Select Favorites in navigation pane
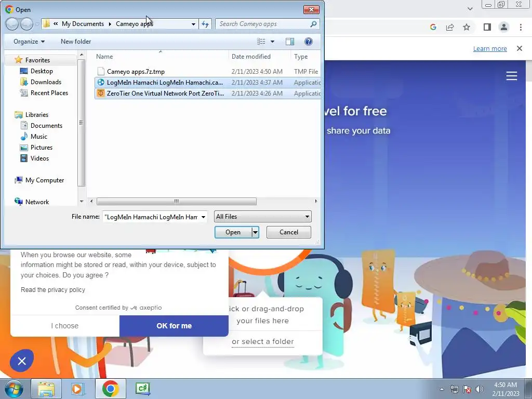Screen dimensions: 532x399 (37, 60)
